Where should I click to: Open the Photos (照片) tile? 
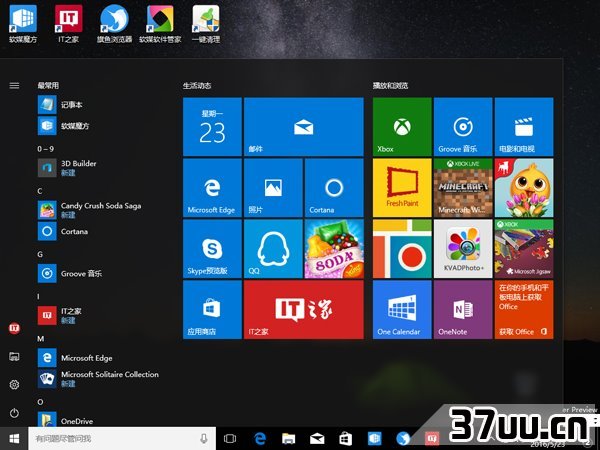[x=273, y=188]
